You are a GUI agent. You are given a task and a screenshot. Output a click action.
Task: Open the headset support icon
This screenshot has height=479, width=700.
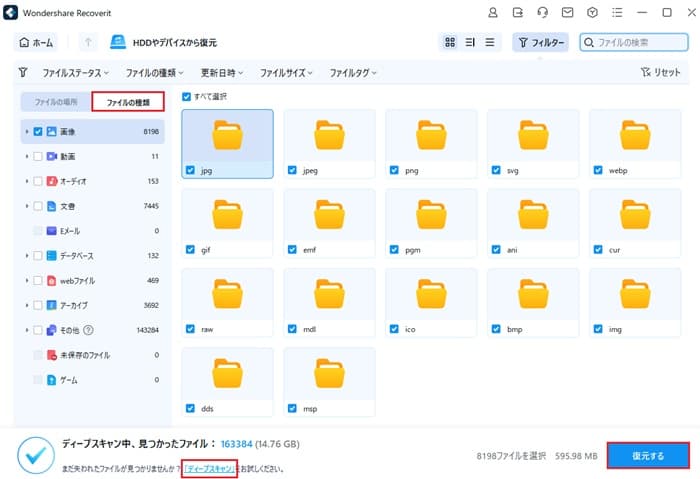point(542,12)
